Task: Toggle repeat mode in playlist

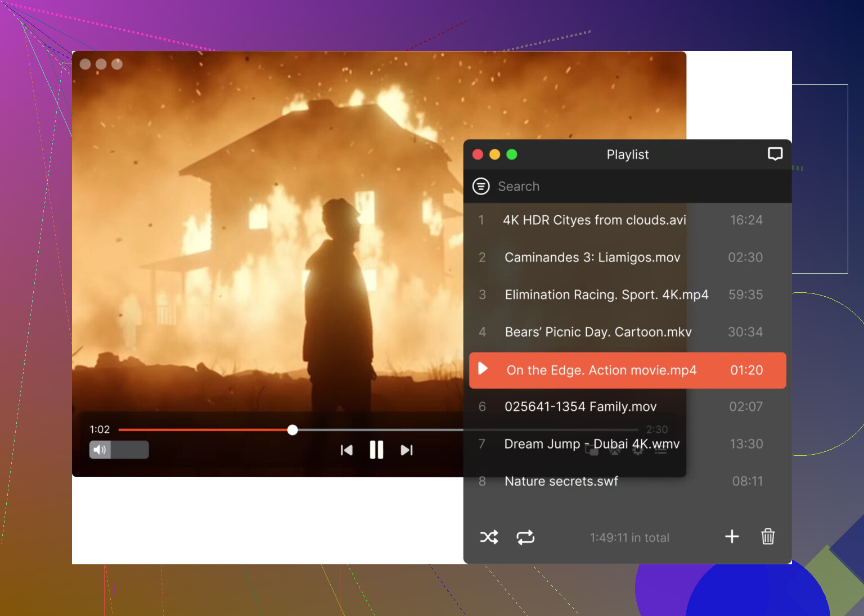Action: click(525, 537)
